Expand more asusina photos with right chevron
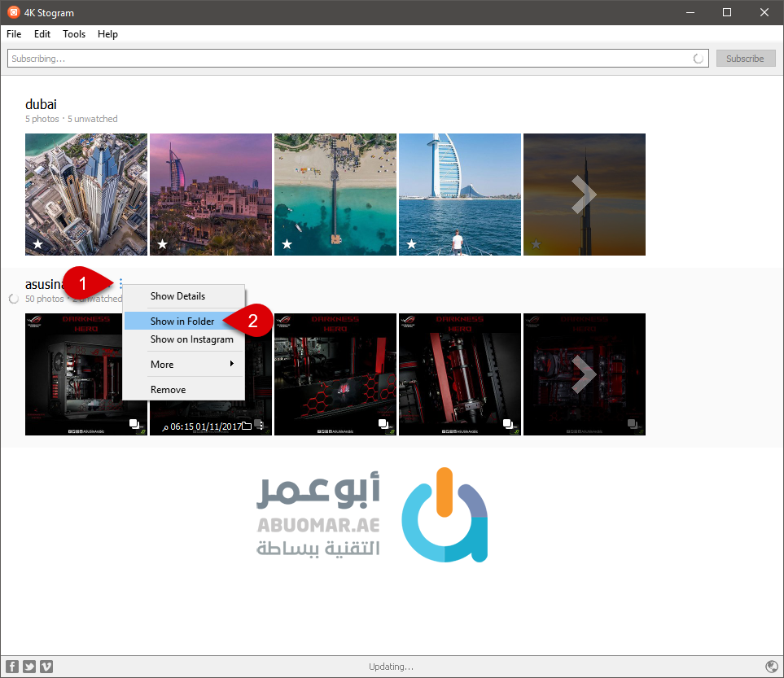784x678 pixels. coord(584,374)
